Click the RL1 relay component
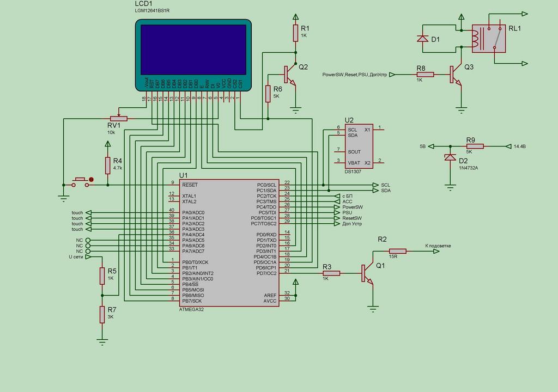This screenshot has height=392, width=558. [489, 39]
